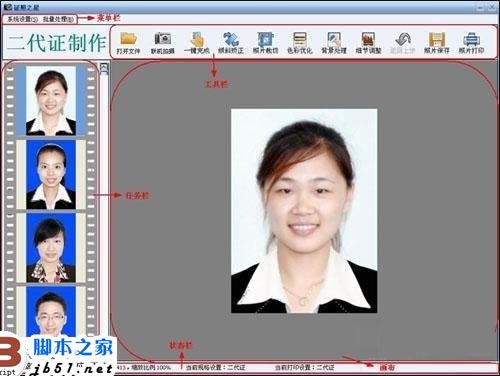Open detail adjustment 细节调整
500x376 pixels.
click(x=368, y=43)
